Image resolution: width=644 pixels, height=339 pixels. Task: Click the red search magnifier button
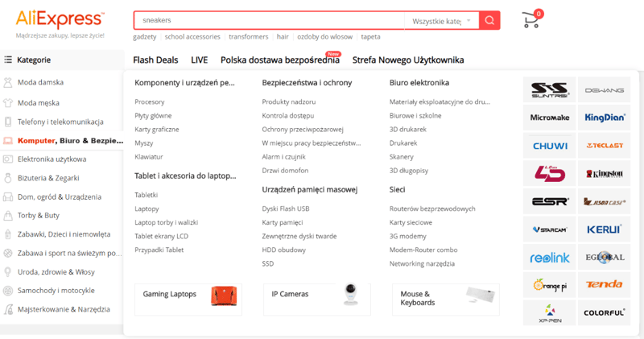(489, 20)
